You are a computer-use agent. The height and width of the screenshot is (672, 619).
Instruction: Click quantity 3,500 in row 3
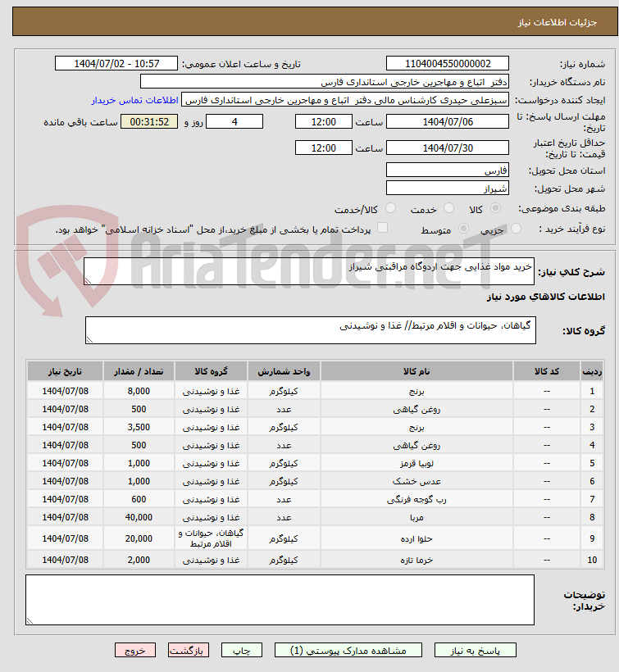click(x=139, y=427)
